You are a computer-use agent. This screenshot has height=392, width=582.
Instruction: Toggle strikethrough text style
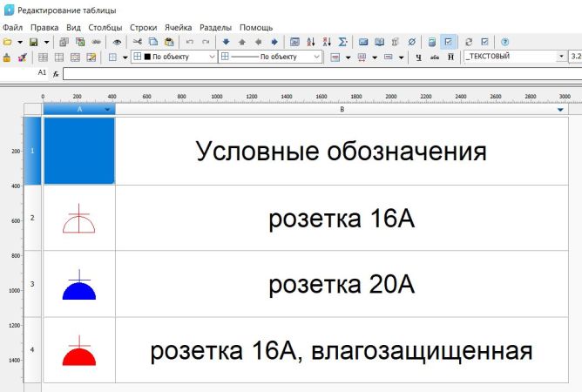[x=435, y=57]
